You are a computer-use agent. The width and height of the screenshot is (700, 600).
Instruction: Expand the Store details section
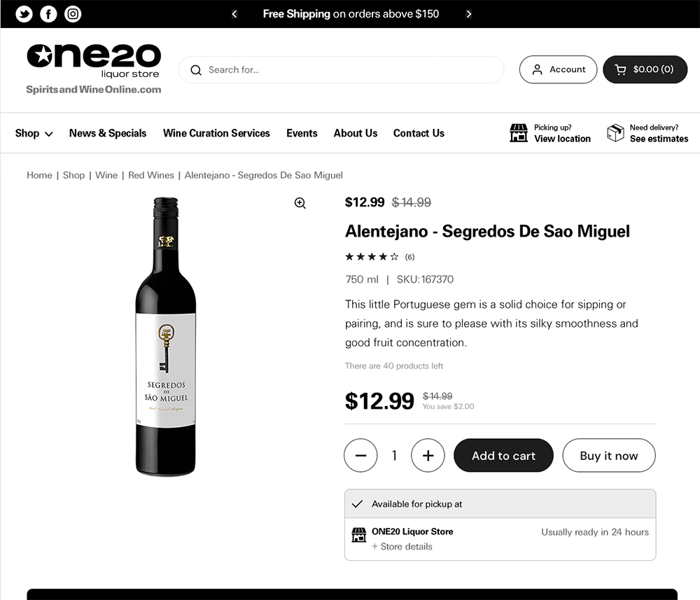tap(402, 547)
